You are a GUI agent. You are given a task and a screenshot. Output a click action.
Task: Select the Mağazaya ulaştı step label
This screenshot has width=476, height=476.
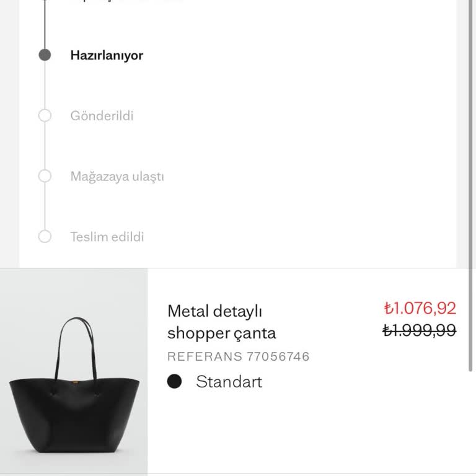click(117, 176)
